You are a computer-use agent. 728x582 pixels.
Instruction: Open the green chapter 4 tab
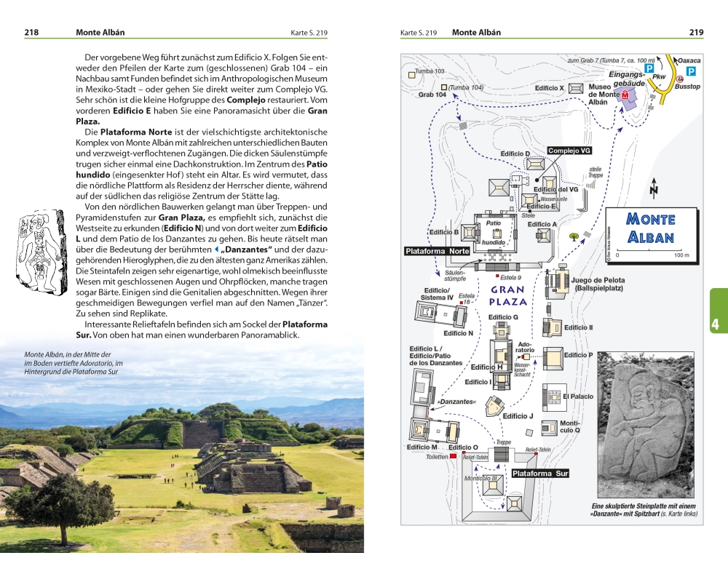[716, 311]
